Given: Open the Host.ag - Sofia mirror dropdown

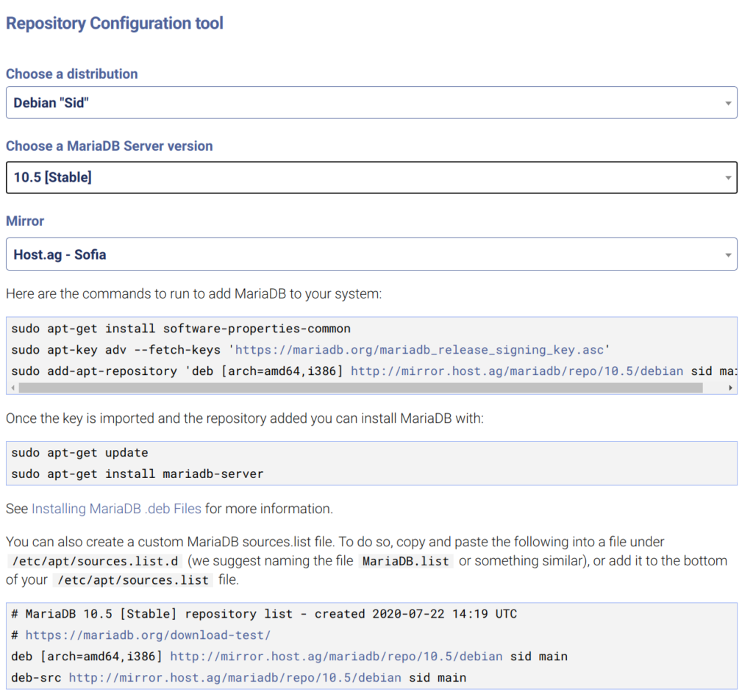Looking at the screenshot, I should tap(371, 254).
